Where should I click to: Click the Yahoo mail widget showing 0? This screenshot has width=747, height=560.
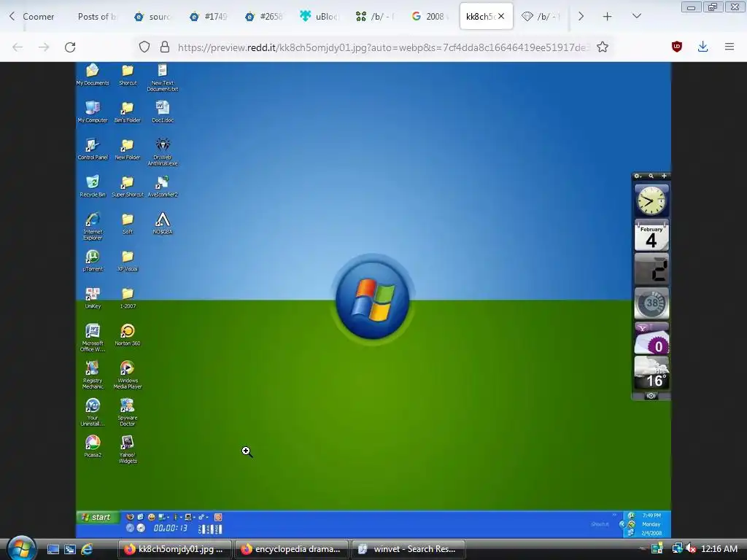pos(651,338)
